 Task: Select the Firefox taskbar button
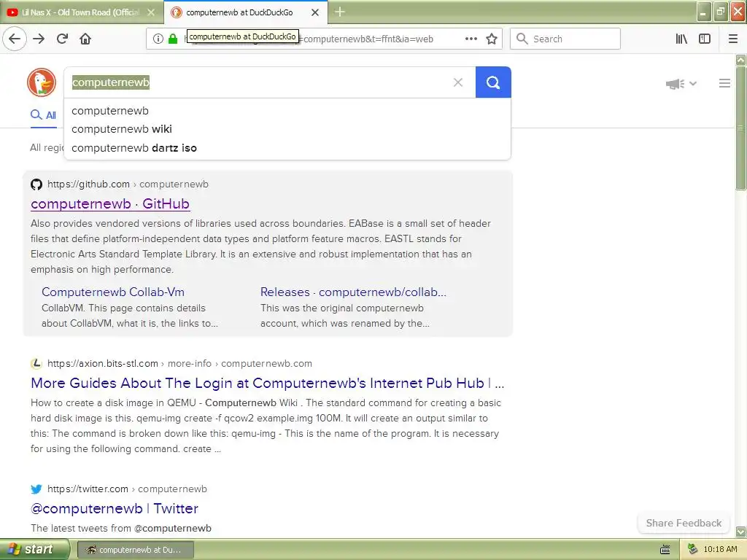pyautogui.click(x=135, y=550)
